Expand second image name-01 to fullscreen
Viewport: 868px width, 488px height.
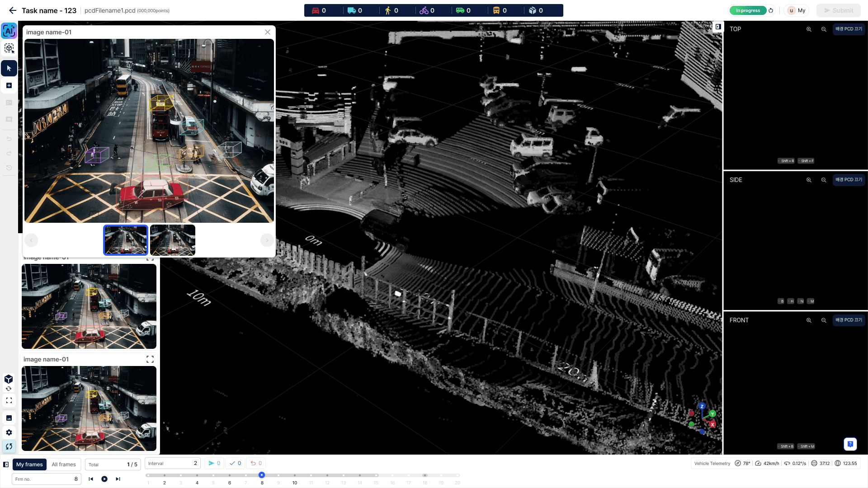(x=150, y=359)
